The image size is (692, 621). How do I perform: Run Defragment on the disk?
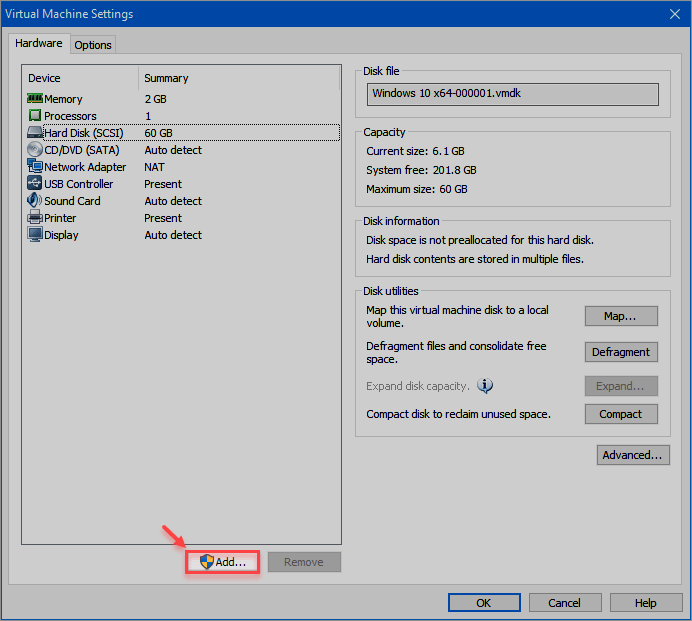point(621,352)
